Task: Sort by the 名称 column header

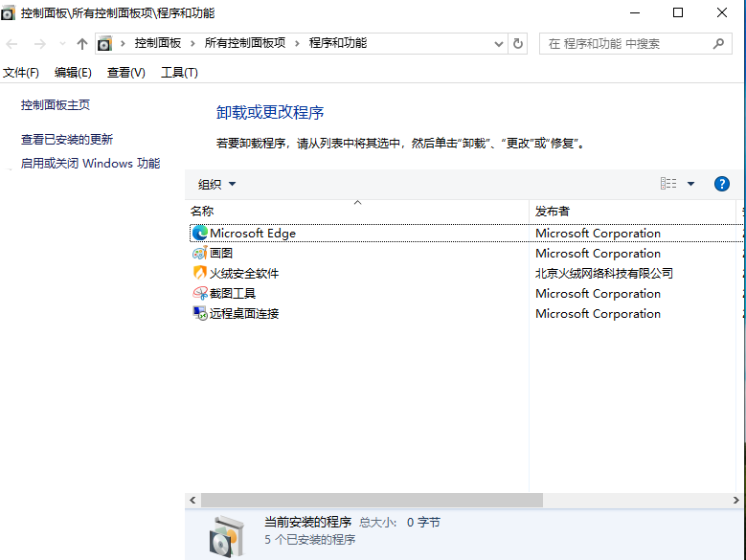Action: [357, 211]
